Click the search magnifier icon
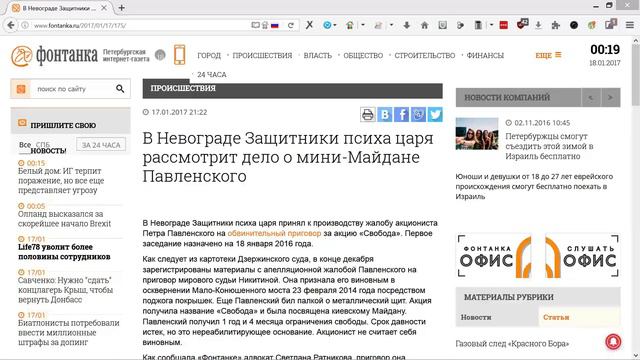The width and height of the screenshot is (640, 360). coord(120,89)
